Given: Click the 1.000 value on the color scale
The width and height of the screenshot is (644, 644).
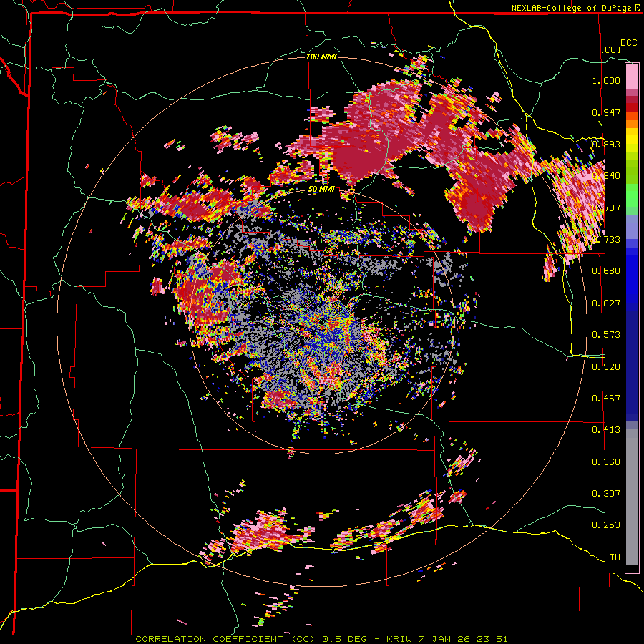Looking at the screenshot, I should point(606,80).
